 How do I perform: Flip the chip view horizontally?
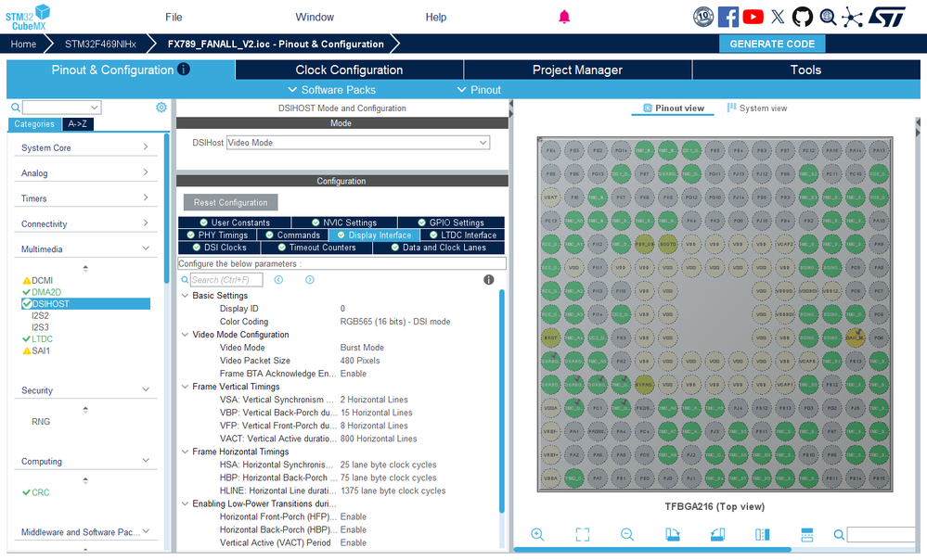coord(762,534)
